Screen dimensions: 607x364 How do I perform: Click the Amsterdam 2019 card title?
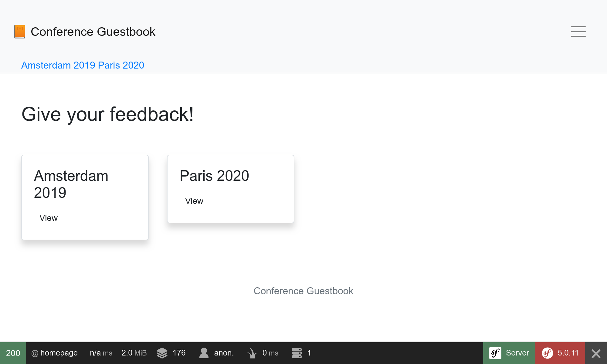pyautogui.click(x=71, y=184)
